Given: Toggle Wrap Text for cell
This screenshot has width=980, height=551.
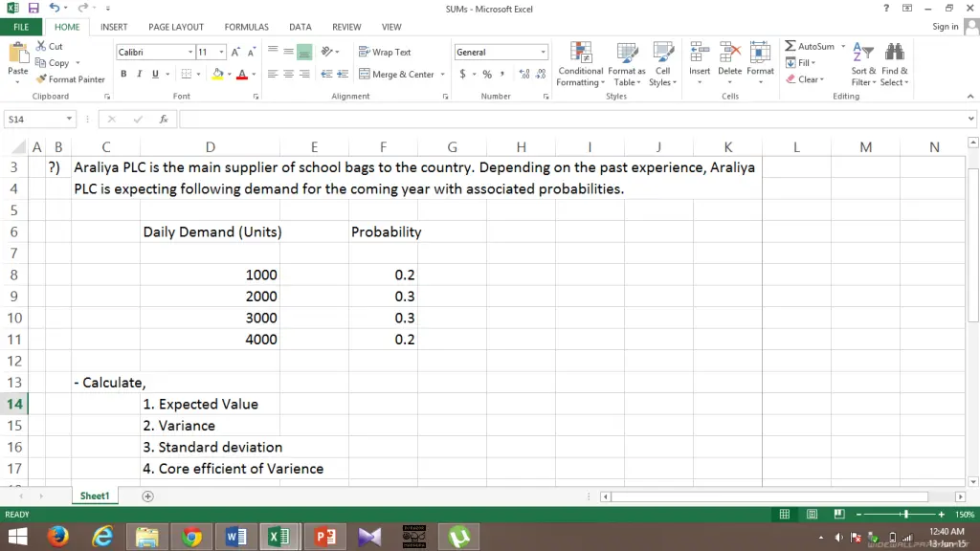Looking at the screenshot, I should [x=385, y=52].
